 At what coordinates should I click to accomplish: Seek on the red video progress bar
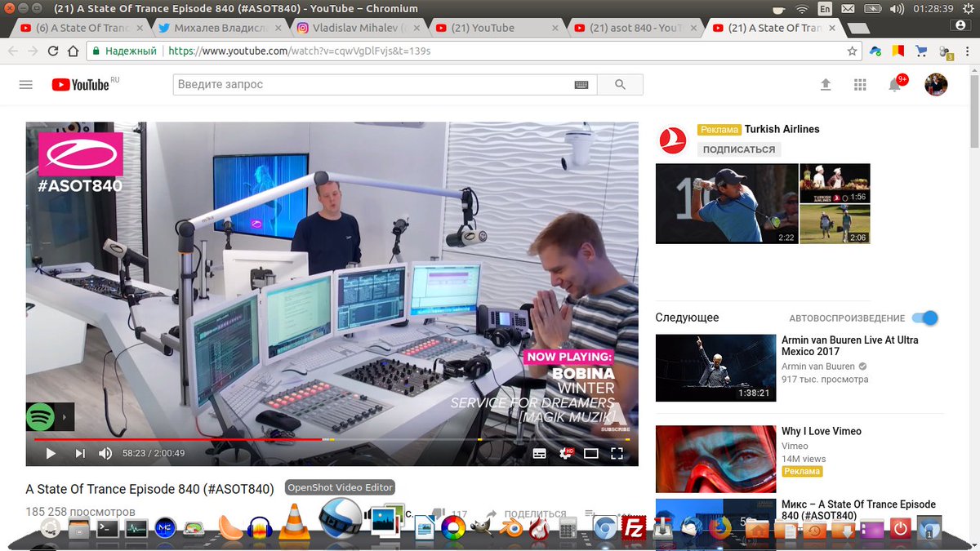tap(332, 439)
